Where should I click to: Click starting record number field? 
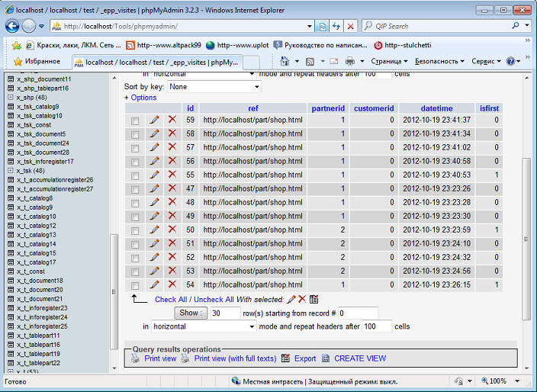[x=358, y=313]
